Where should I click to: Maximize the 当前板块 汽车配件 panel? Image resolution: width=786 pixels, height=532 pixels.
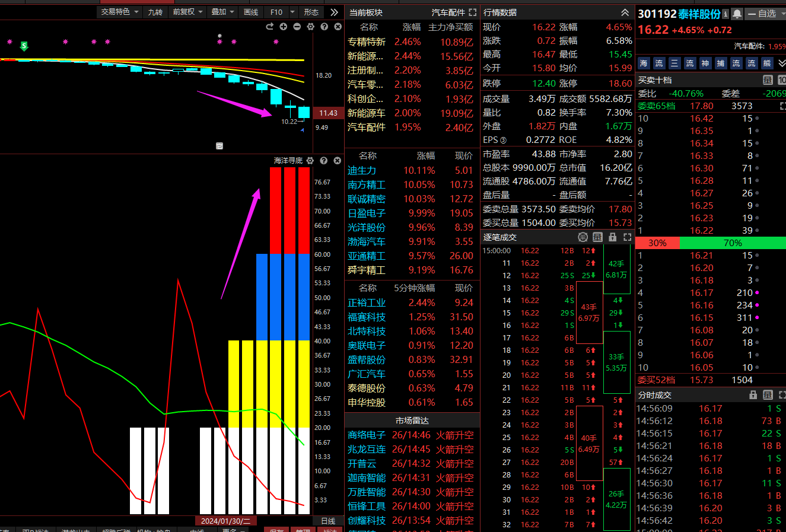[472, 12]
